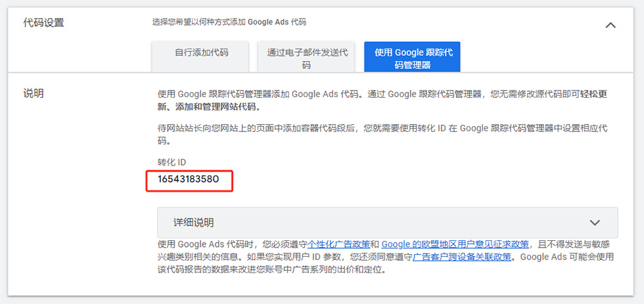Choose the 使用 Google 跟踪代码管理器 tab

(412, 58)
